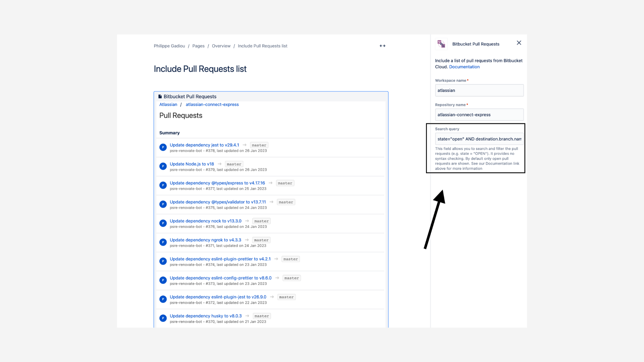Click the Workspace name input field
Image resolution: width=644 pixels, height=362 pixels.
point(479,90)
